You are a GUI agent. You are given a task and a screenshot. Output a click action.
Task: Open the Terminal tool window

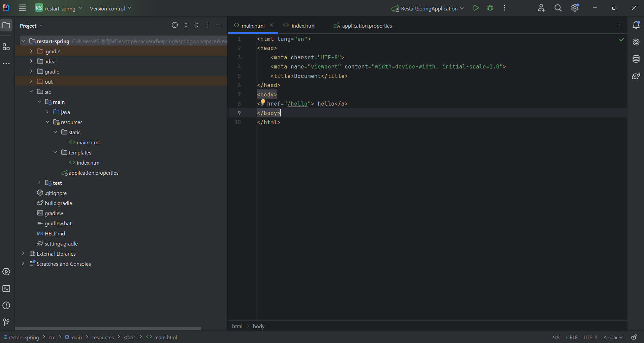pyautogui.click(x=6, y=289)
